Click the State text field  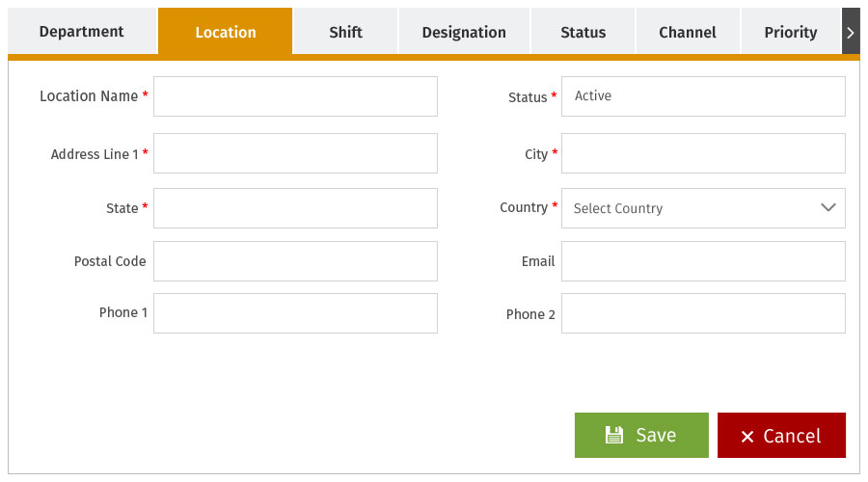pyautogui.click(x=296, y=208)
